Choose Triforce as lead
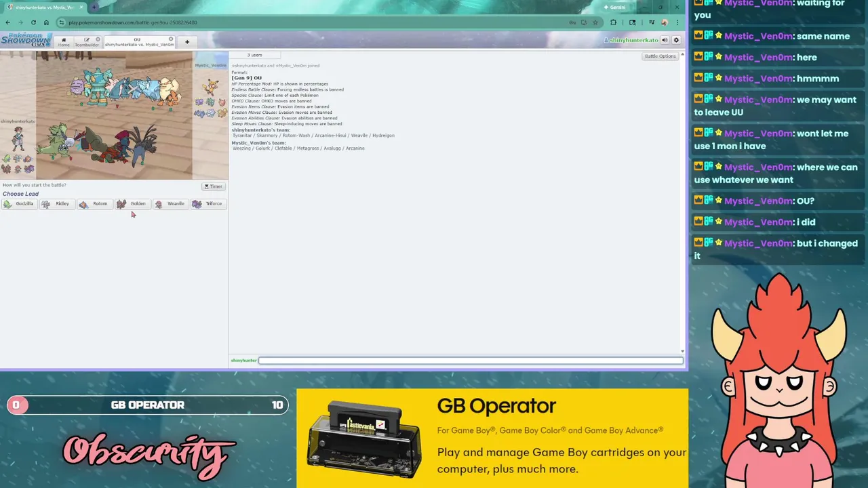The image size is (868, 488). [x=208, y=204]
